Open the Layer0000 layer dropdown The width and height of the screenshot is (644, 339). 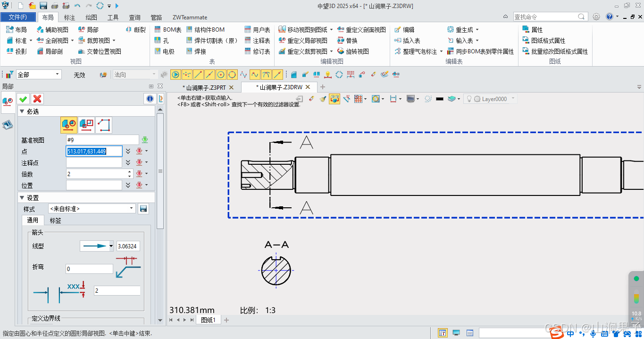(513, 99)
